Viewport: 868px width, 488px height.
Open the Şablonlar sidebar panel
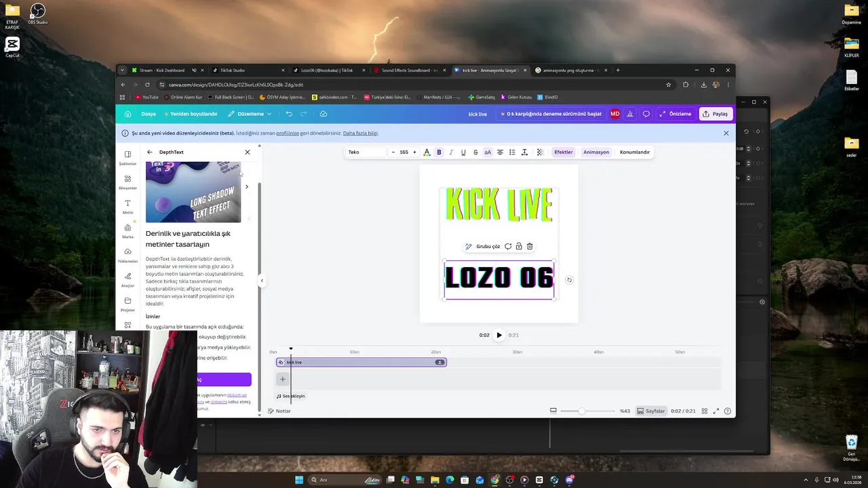(127, 158)
